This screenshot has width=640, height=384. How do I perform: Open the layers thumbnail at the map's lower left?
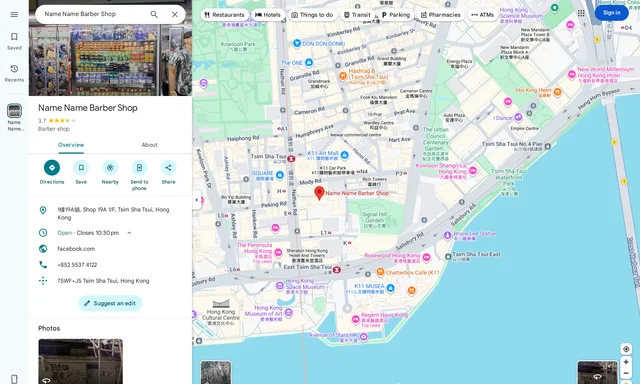(216, 372)
